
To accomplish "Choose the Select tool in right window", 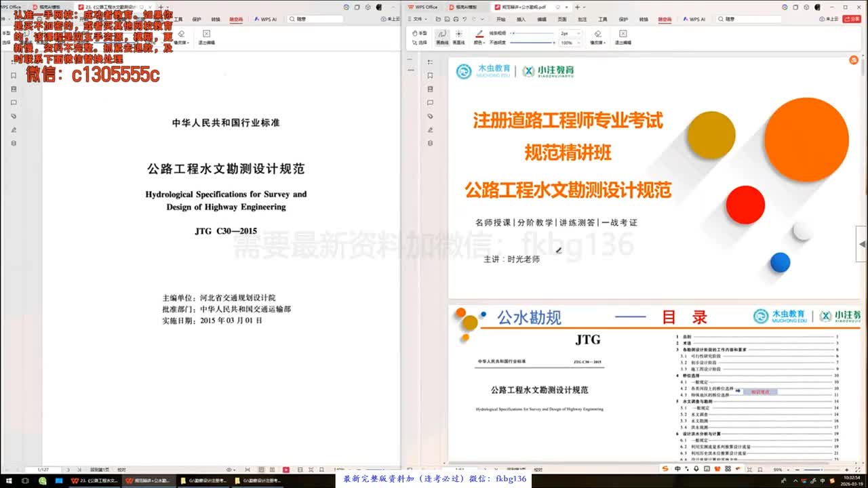I will [420, 43].
